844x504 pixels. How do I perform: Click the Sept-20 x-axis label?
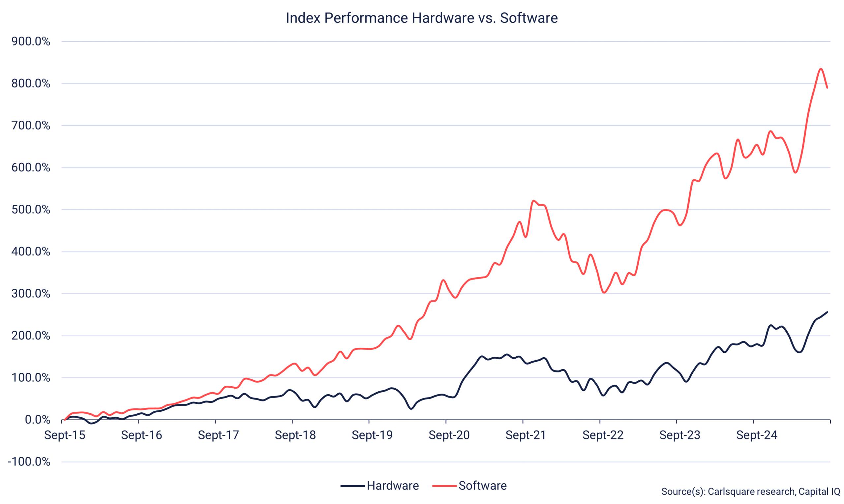tap(449, 435)
